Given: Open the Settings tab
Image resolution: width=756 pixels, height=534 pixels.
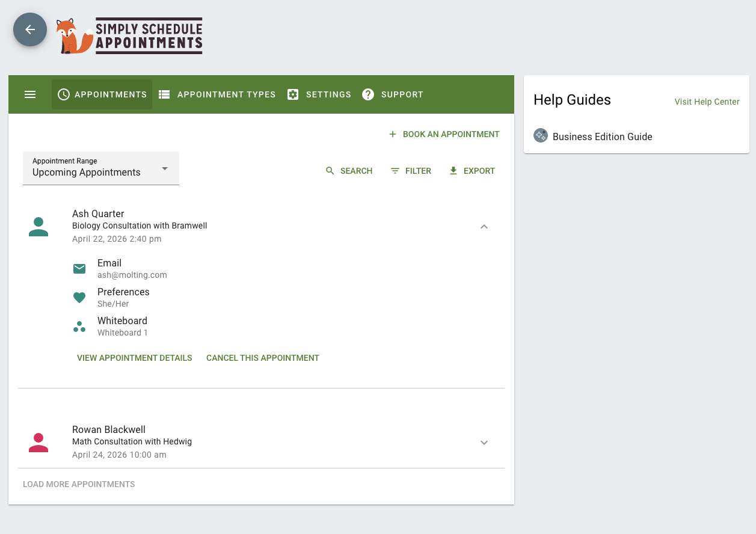Looking at the screenshot, I should (x=319, y=94).
